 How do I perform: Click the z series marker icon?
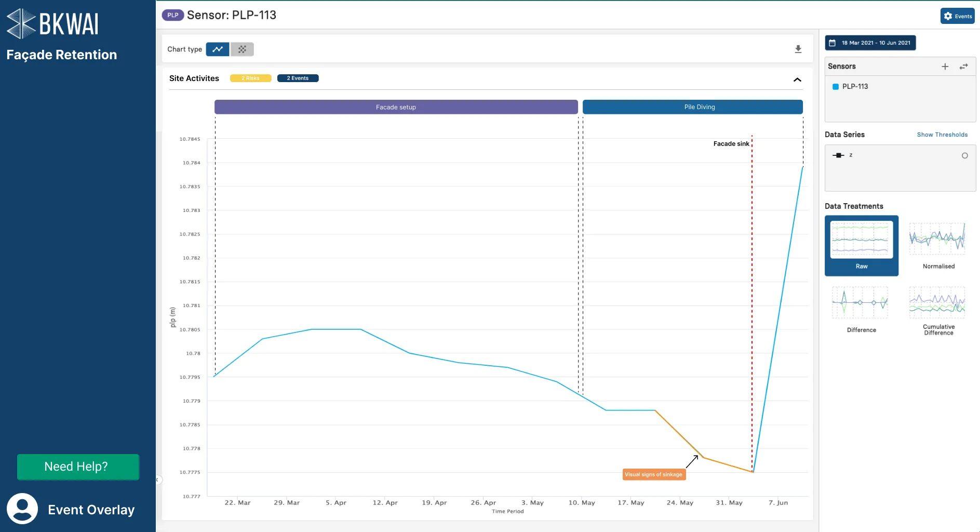pos(838,155)
